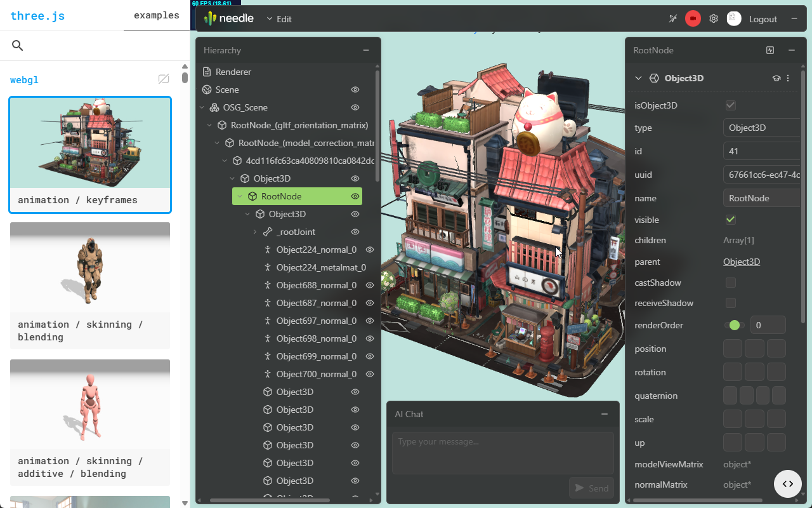Disable the renderOrder toggle switch

point(733,324)
